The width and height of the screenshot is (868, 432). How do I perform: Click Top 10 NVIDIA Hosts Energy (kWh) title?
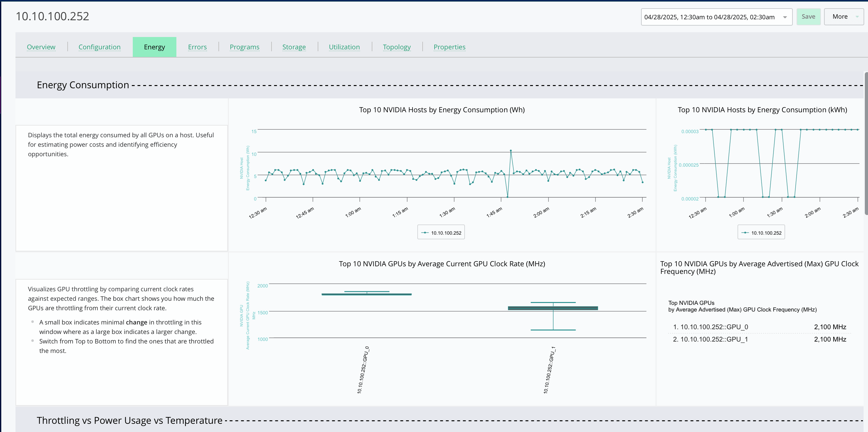pyautogui.click(x=762, y=110)
